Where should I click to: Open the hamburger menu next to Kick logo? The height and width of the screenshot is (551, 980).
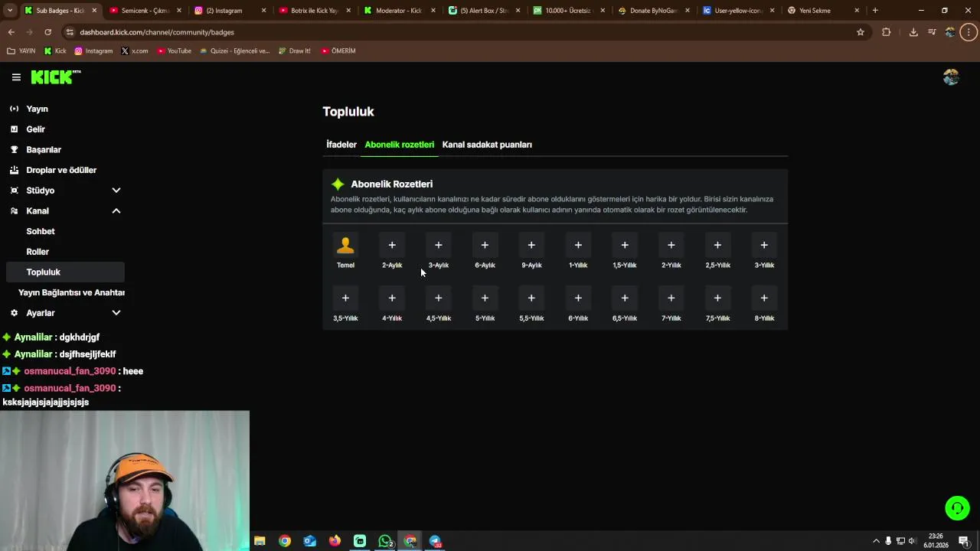pyautogui.click(x=16, y=77)
